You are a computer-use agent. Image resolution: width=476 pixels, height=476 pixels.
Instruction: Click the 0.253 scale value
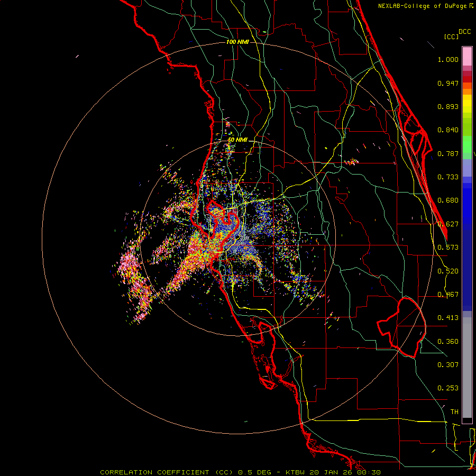[x=448, y=388]
